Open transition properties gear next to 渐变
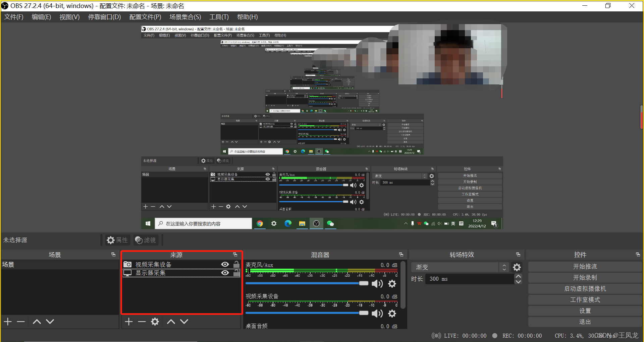 (517, 267)
